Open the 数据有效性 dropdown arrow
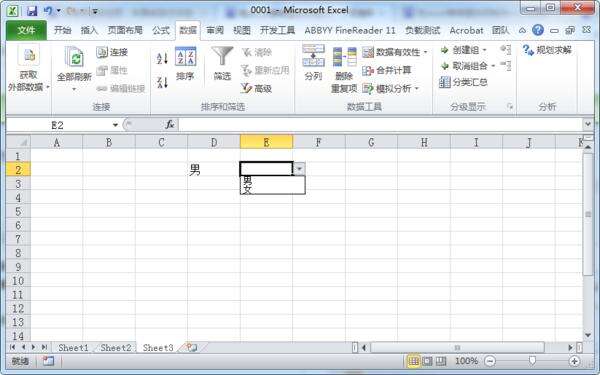Screen dimensions: 600x375 (426, 52)
